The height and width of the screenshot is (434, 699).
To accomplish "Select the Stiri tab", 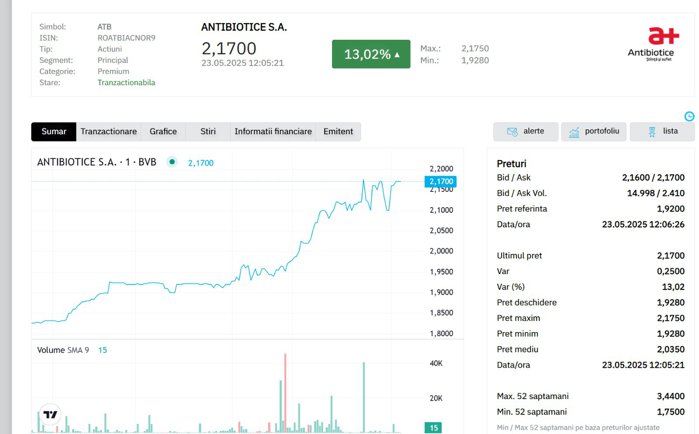I will pyautogui.click(x=208, y=131).
